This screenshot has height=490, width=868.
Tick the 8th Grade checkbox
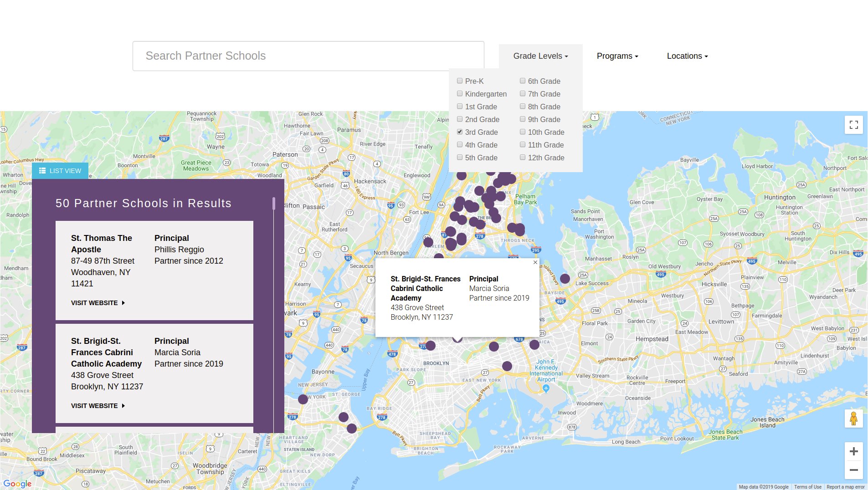tap(523, 106)
